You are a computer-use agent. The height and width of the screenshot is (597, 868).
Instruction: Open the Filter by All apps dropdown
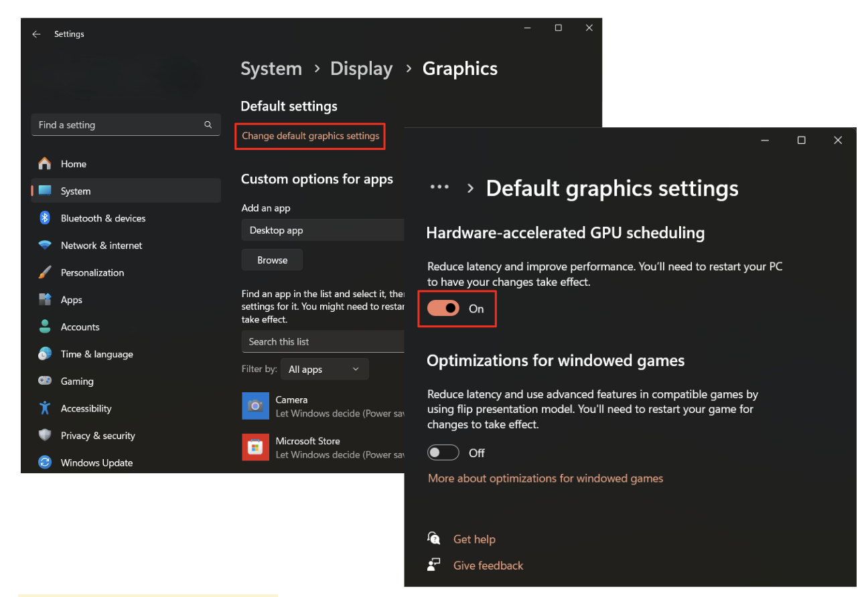324,369
